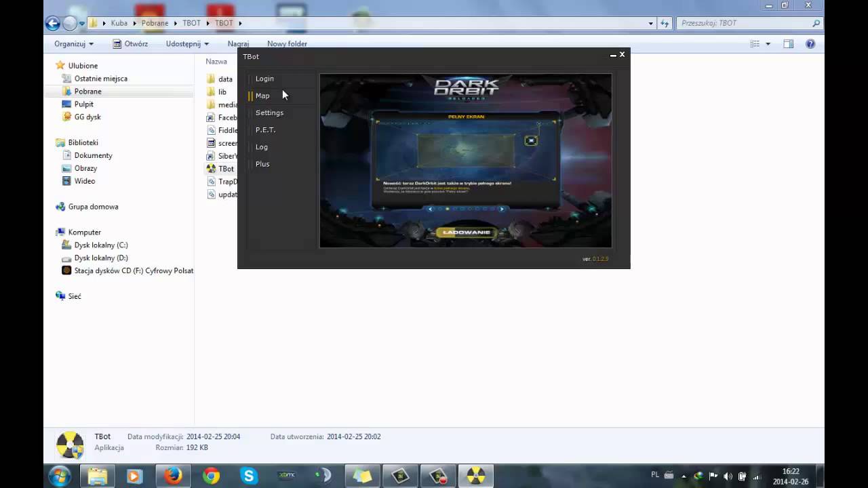Click the Otwórz toolbar button
This screenshot has height=488, width=868.
pyautogui.click(x=130, y=44)
